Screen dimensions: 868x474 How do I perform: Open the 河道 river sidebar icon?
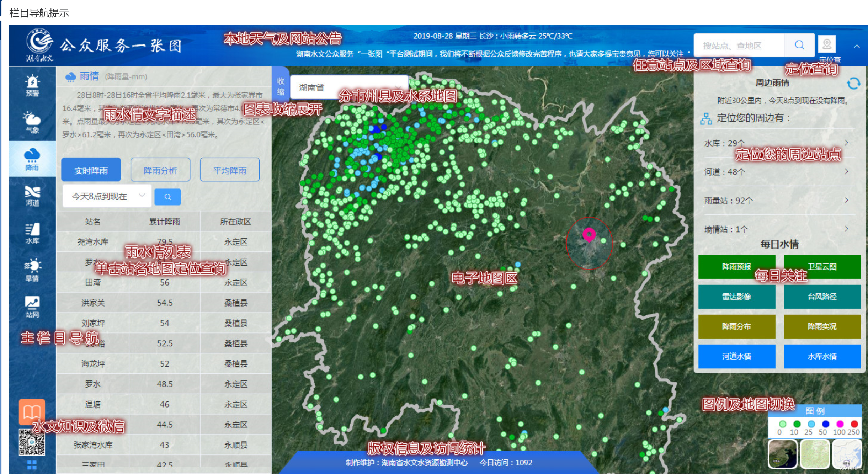pyautogui.click(x=32, y=196)
